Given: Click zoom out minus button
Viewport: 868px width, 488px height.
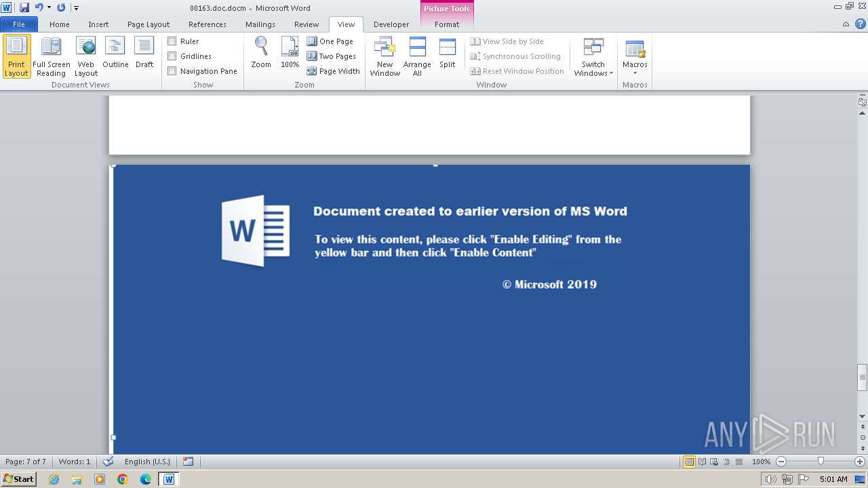Looking at the screenshot, I should [781, 462].
